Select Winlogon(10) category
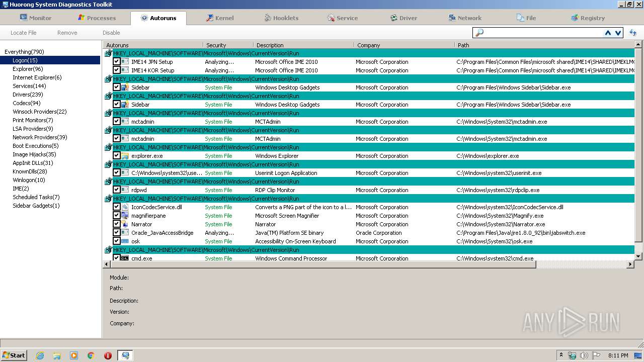The image size is (644, 362). tap(29, 180)
